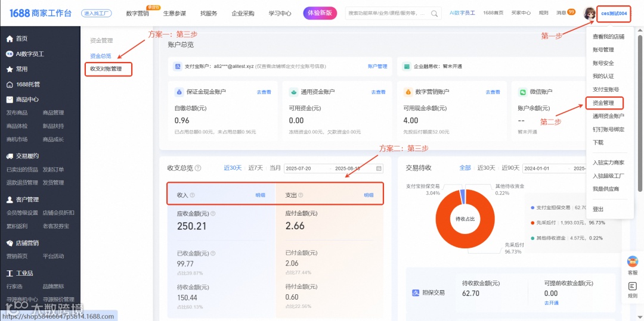Open 会员等级设置 in the sidebar

click(x=22, y=213)
